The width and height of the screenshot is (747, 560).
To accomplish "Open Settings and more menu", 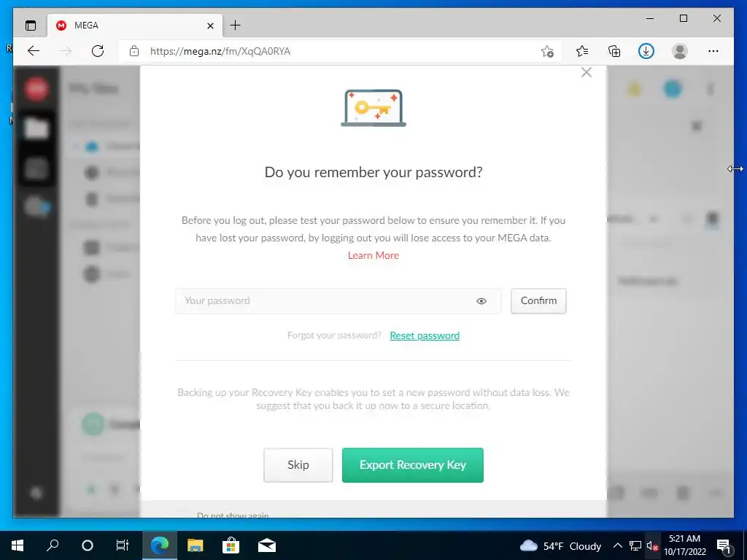I will point(713,51).
